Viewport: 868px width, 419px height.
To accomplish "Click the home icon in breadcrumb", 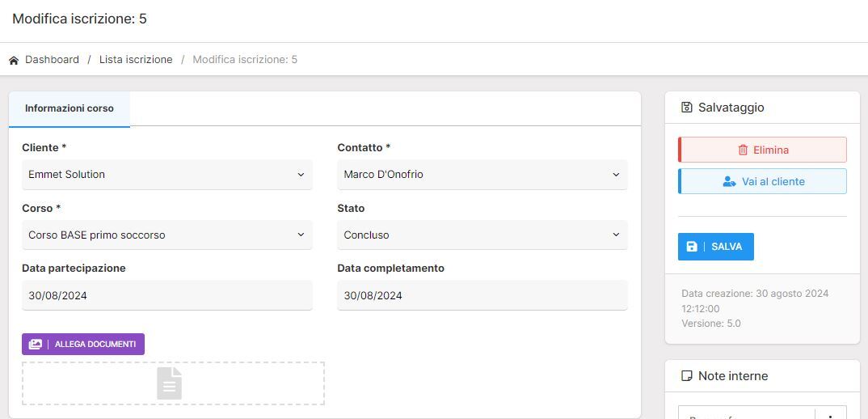I will tap(14, 60).
